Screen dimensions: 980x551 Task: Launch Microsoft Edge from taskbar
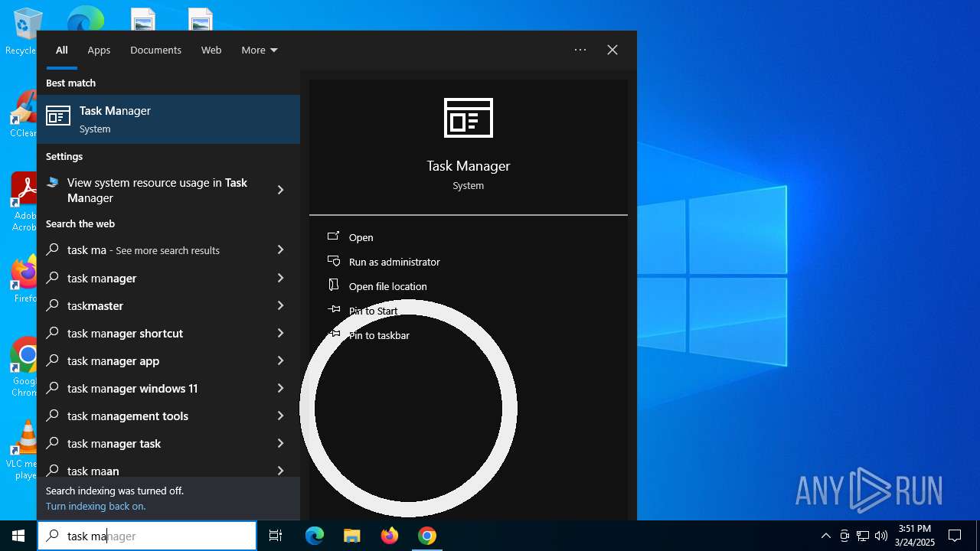coord(315,536)
